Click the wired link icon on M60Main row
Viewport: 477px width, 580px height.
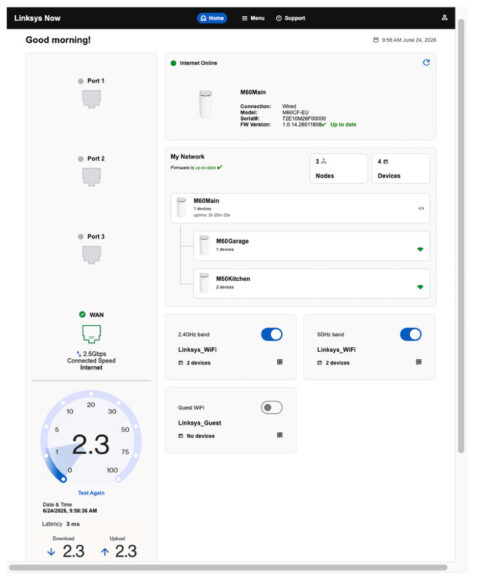tap(421, 208)
